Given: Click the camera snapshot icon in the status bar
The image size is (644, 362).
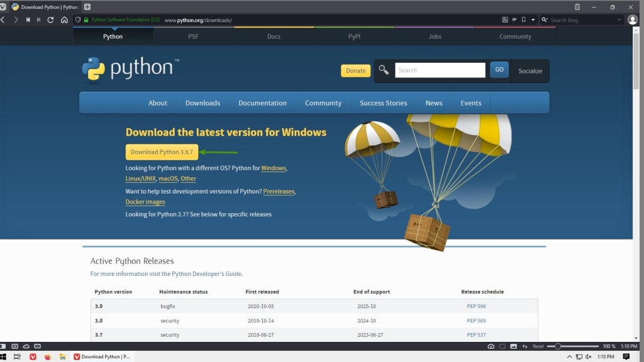Looking at the screenshot, I should tap(492, 346).
